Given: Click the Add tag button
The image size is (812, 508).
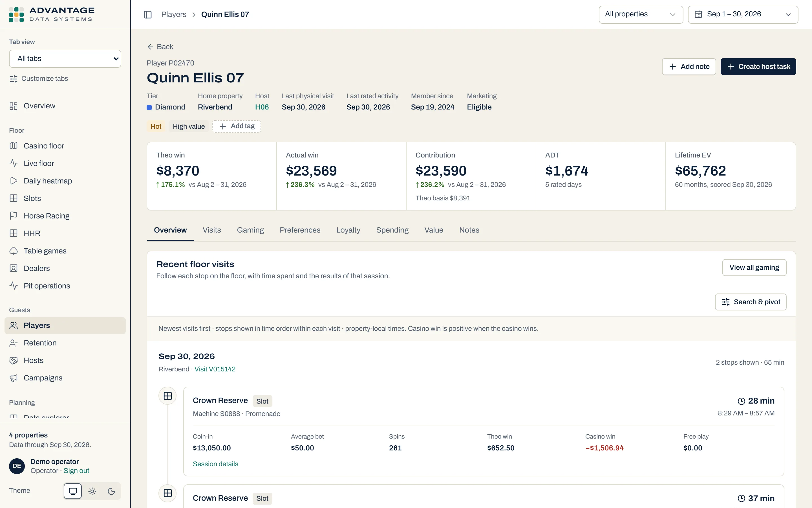Looking at the screenshot, I should [237, 126].
